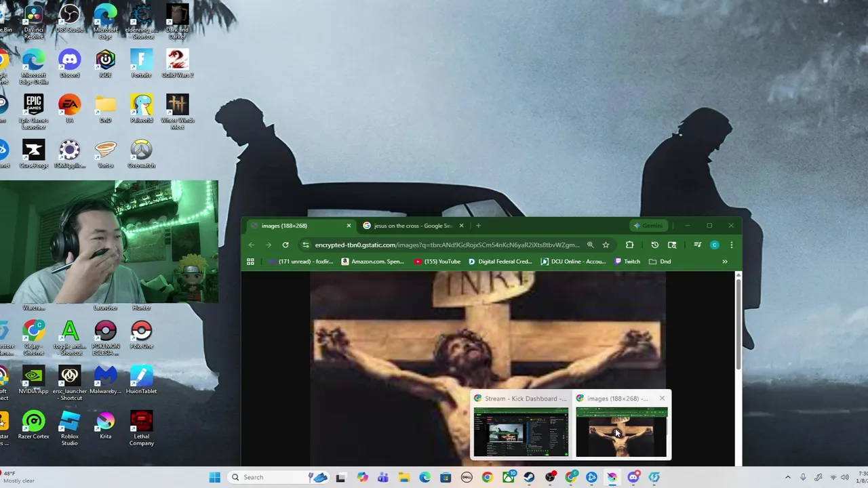Click the address bar URL field
The width and height of the screenshot is (868, 488).
(x=447, y=245)
